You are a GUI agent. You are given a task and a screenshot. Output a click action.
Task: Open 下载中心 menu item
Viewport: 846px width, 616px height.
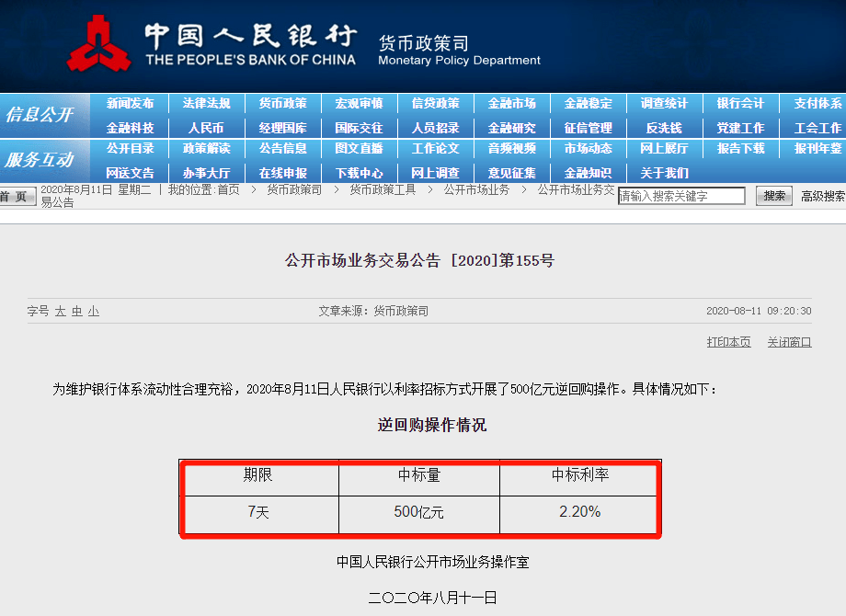(359, 173)
